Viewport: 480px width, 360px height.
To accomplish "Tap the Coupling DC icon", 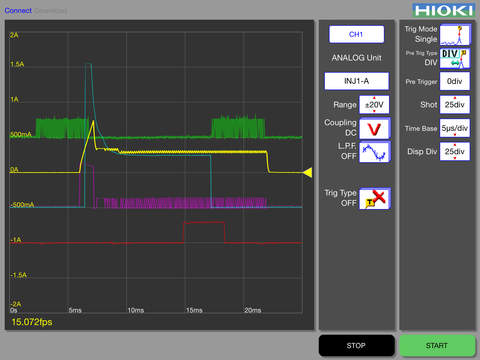I will 375,128.
